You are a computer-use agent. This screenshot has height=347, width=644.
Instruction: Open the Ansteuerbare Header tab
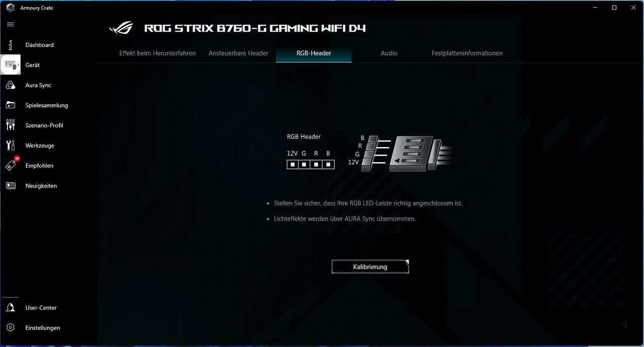[238, 53]
